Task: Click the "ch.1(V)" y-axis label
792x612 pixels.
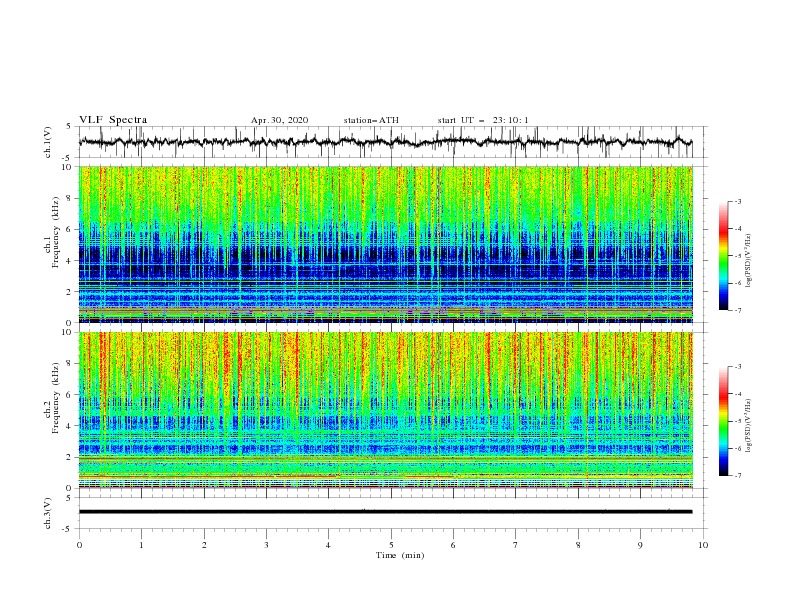Action: point(48,142)
